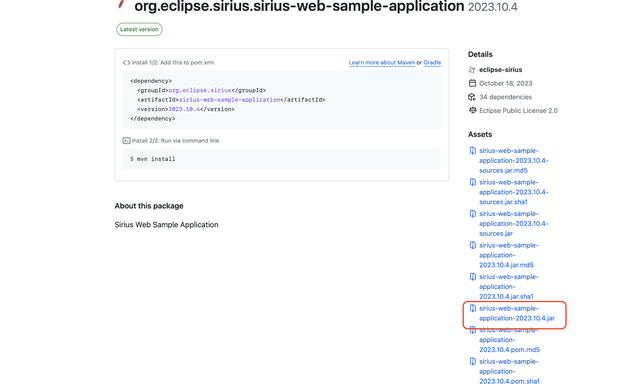Click org.eclipse.sirius groupId in pom snippet
The height and width of the screenshot is (384, 640).
click(200, 91)
